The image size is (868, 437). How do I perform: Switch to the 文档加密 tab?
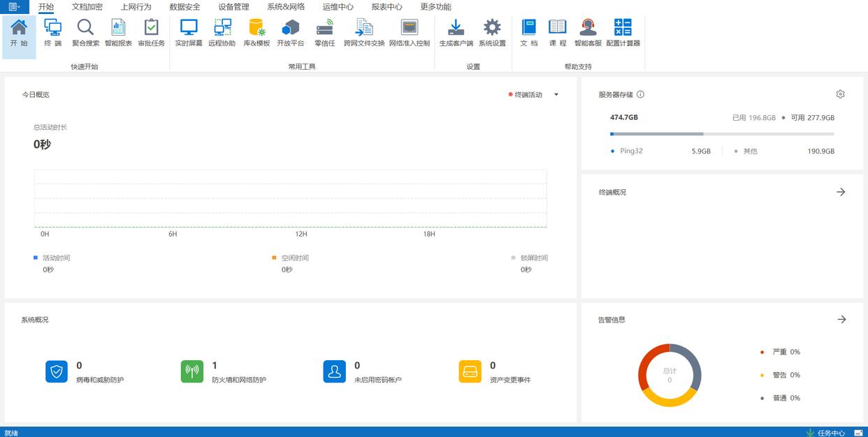click(87, 7)
